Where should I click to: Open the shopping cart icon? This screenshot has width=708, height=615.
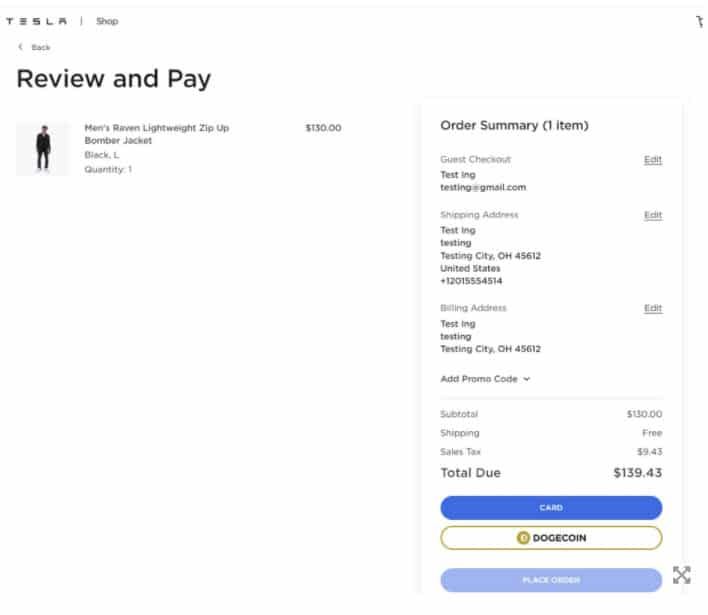coord(700,21)
